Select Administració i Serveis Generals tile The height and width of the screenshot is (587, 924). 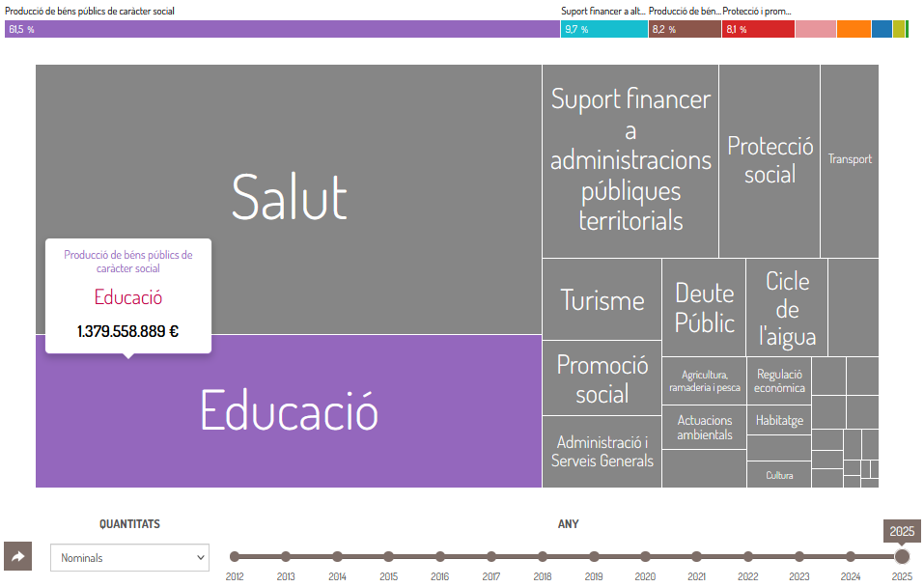[602, 451]
